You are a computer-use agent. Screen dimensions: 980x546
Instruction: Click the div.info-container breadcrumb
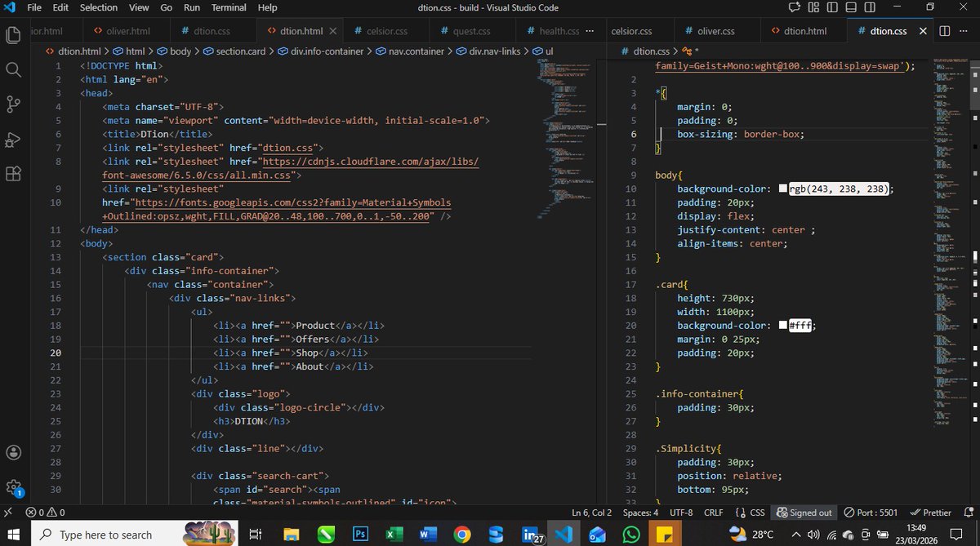pos(319,51)
